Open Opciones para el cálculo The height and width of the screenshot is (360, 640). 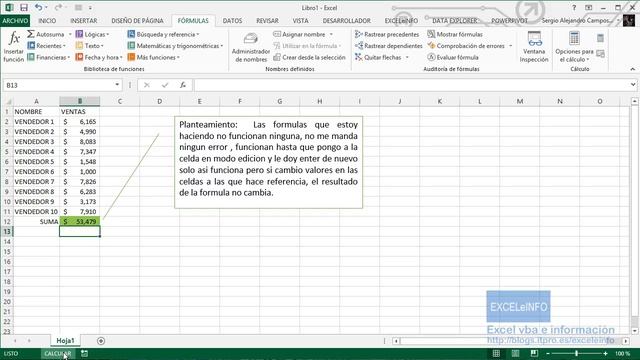[x=574, y=47]
